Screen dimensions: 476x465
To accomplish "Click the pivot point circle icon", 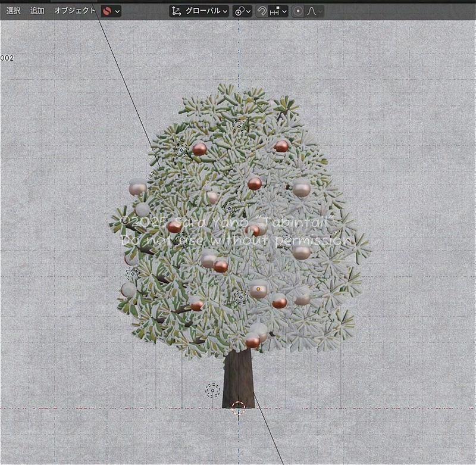I will pos(239,11).
